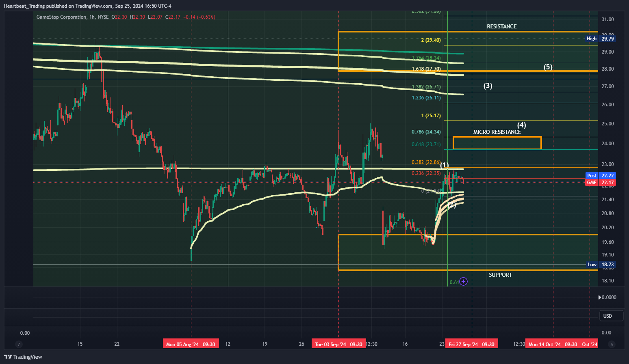Click the Fibonacci 0.786 (24.34) level label
The width and height of the screenshot is (629, 364).
pyautogui.click(x=426, y=132)
